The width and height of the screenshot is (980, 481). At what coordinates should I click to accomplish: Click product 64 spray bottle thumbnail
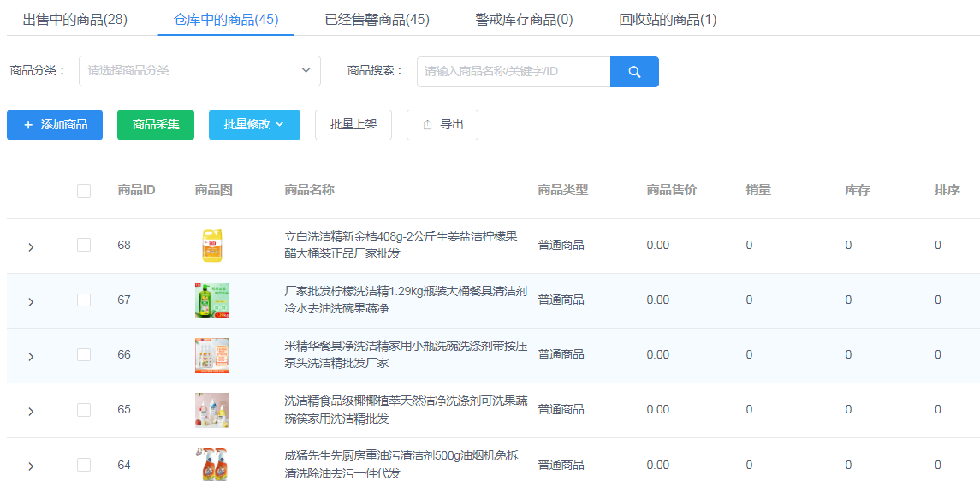[211, 464]
